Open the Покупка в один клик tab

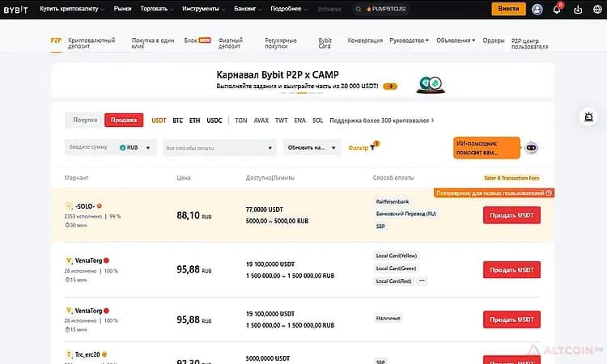pyautogui.click(x=153, y=43)
